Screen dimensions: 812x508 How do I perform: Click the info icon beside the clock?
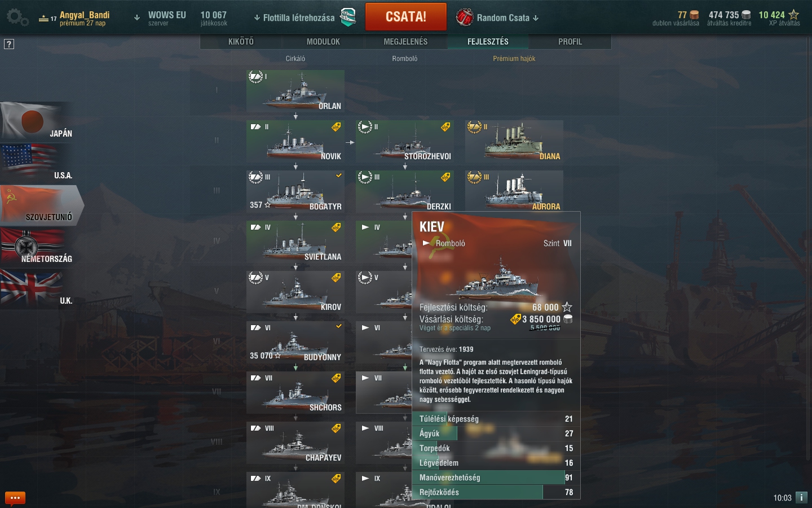801,498
